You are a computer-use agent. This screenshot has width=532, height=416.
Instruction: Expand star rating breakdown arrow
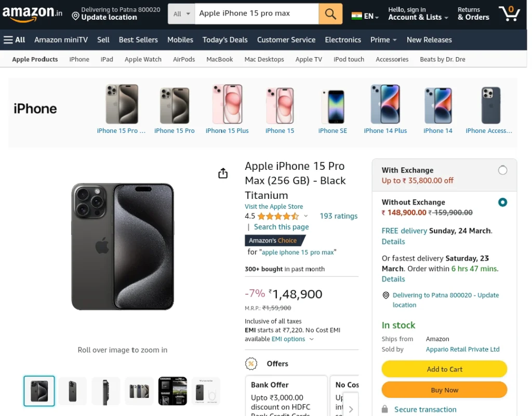tap(305, 216)
